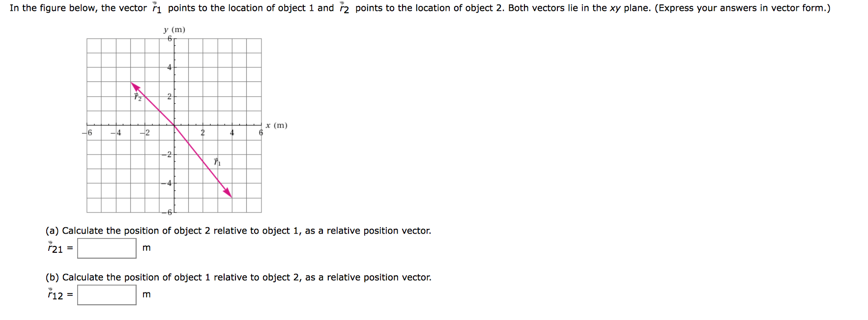Click the 4 tick label on the y axis
Screen dimensions: 868x320
coord(169,66)
